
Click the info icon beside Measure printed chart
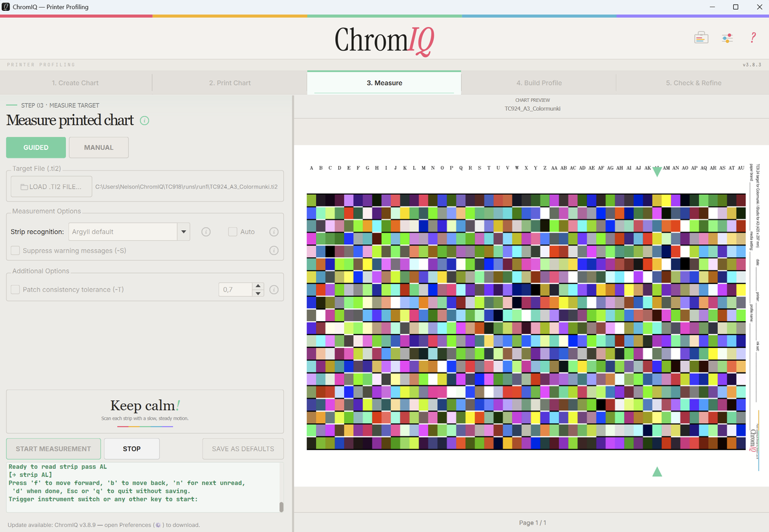(x=144, y=121)
